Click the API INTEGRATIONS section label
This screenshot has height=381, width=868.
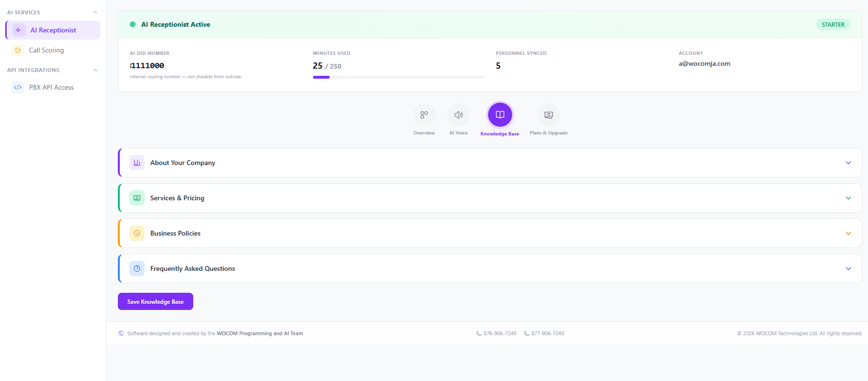click(33, 70)
